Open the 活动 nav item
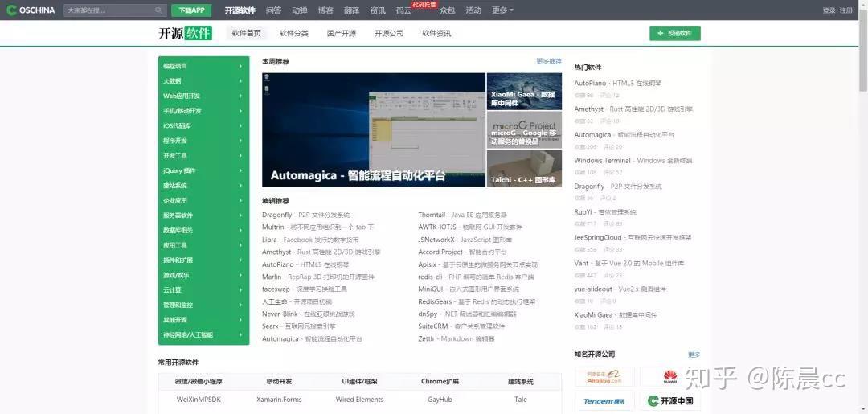868x414 pixels. [x=473, y=10]
